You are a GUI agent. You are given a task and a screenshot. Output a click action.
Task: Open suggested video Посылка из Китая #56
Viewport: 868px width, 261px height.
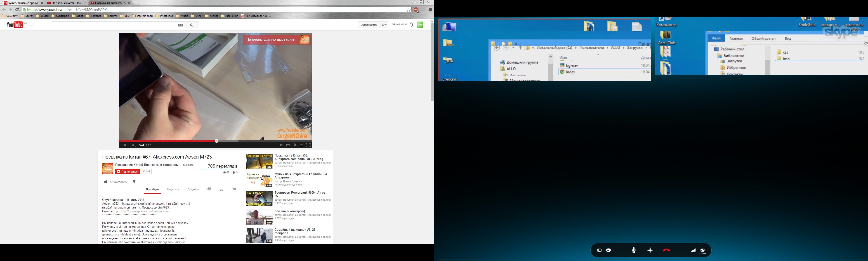pyautogui.click(x=299, y=157)
